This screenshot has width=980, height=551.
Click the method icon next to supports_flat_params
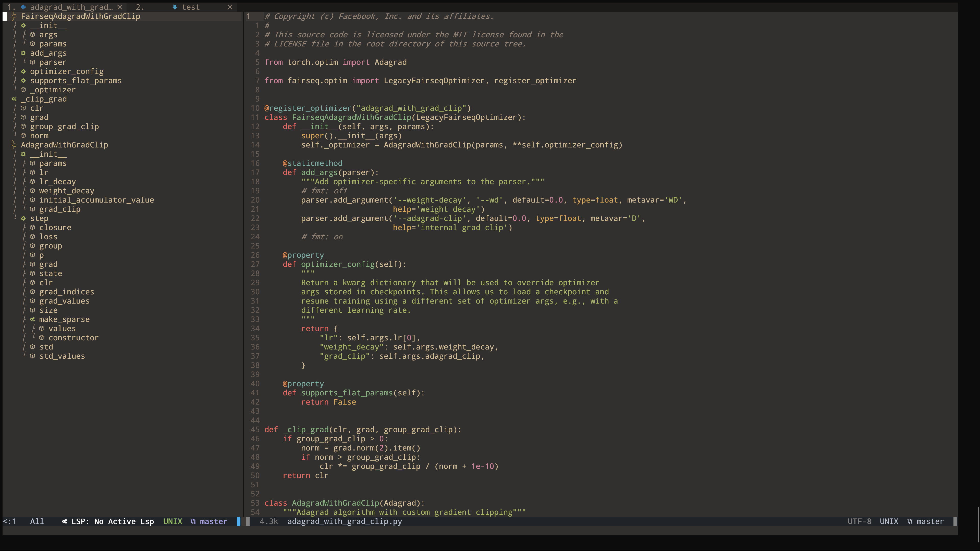click(23, 81)
